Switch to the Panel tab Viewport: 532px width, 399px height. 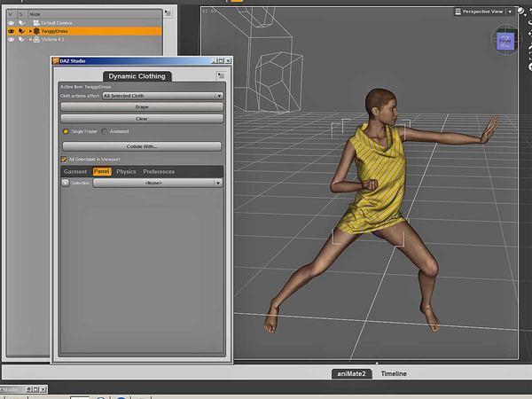[x=102, y=172]
